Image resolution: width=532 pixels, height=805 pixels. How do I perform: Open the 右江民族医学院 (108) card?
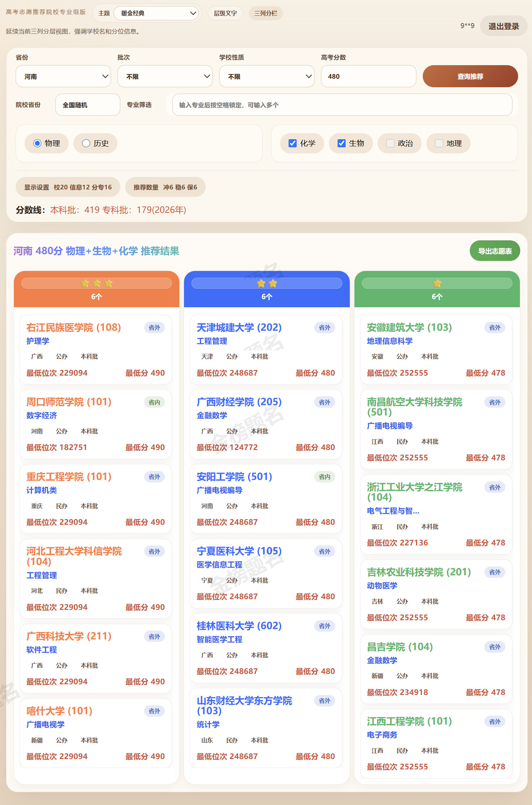(96, 349)
